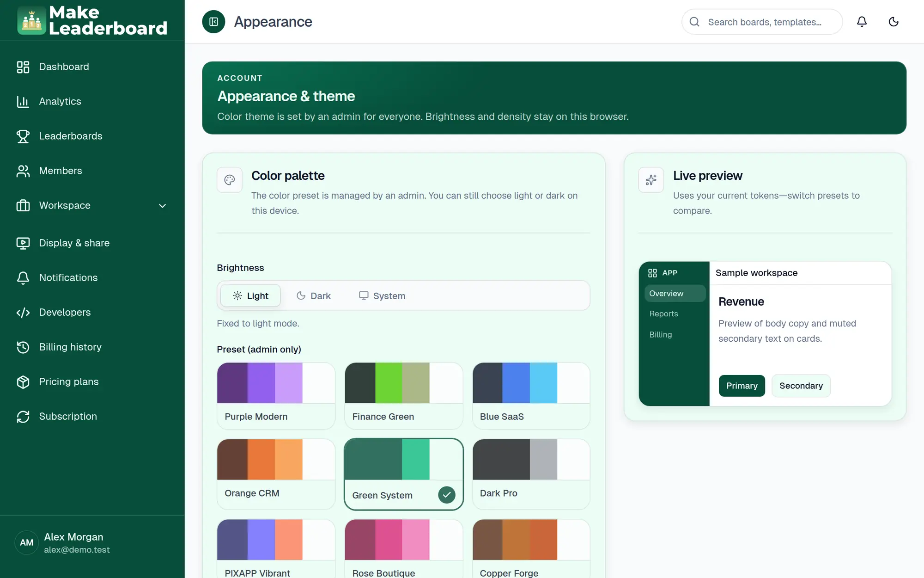Select Overview in live preview sidebar
This screenshot has height=578, width=924.
click(x=675, y=294)
